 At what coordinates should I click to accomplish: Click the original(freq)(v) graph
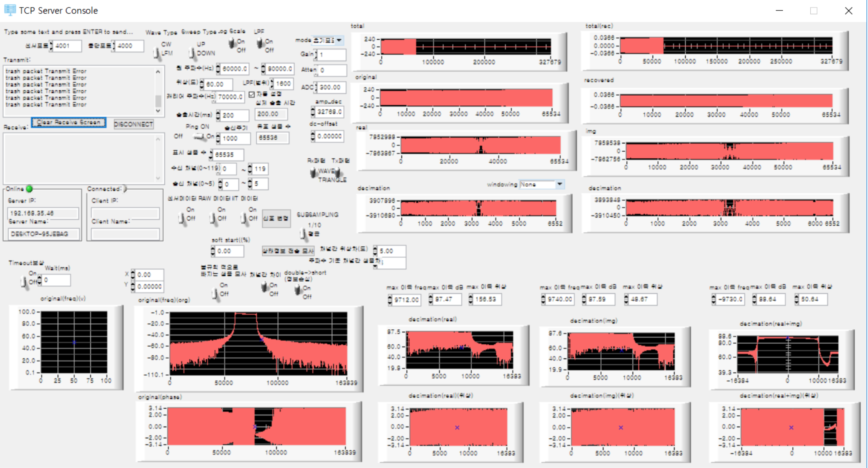tap(74, 342)
